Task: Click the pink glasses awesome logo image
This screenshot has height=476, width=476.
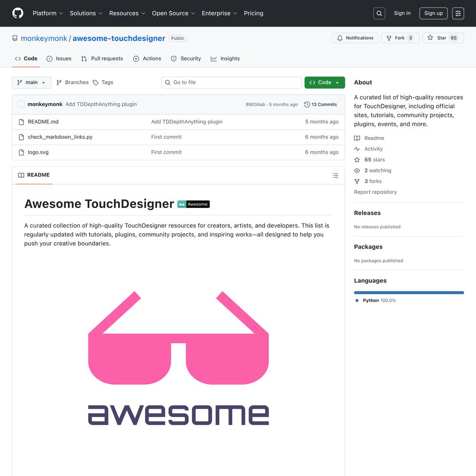Action: point(178,358)
